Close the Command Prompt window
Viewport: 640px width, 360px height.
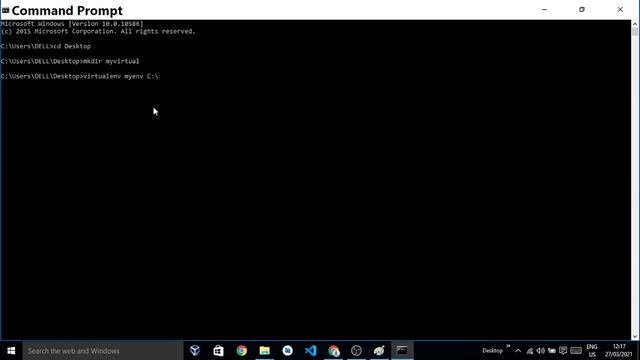(x=620, y=9)
